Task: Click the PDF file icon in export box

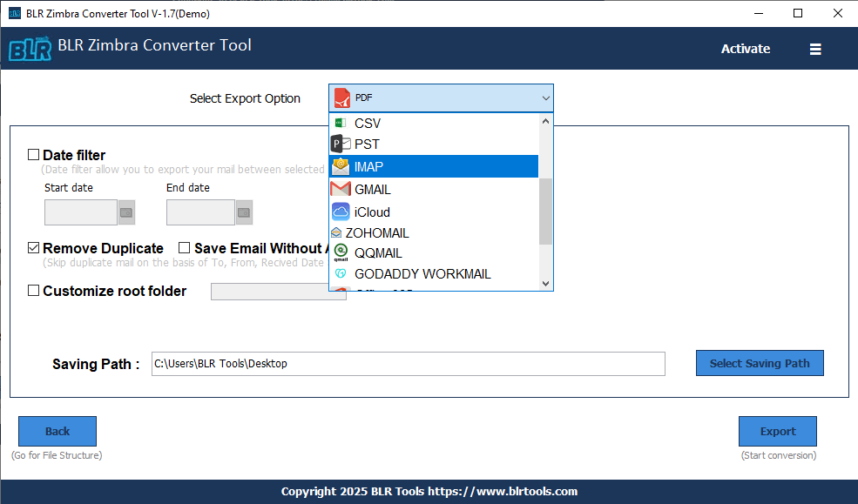Action: point(341,97)
